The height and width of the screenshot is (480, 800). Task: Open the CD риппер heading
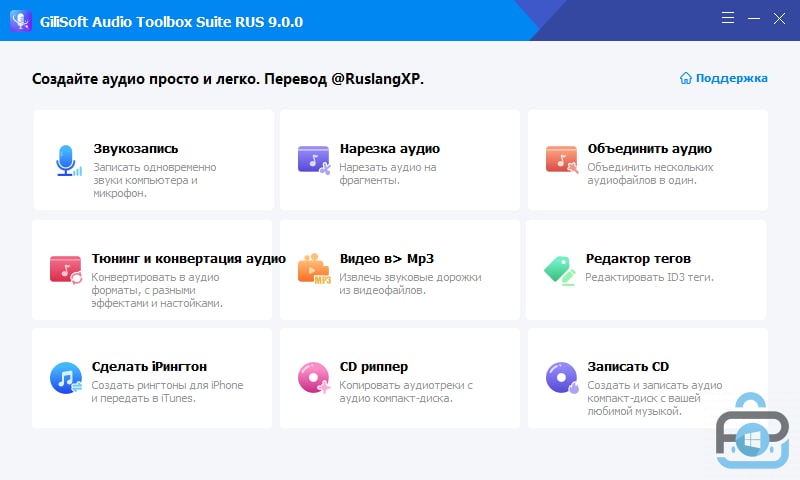click(x=374, y=366)
